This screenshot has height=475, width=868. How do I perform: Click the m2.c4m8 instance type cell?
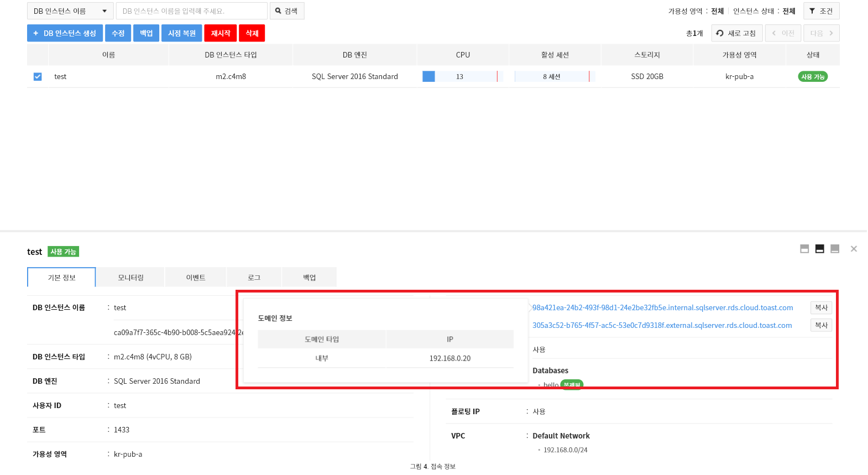[x=231, y=76]
